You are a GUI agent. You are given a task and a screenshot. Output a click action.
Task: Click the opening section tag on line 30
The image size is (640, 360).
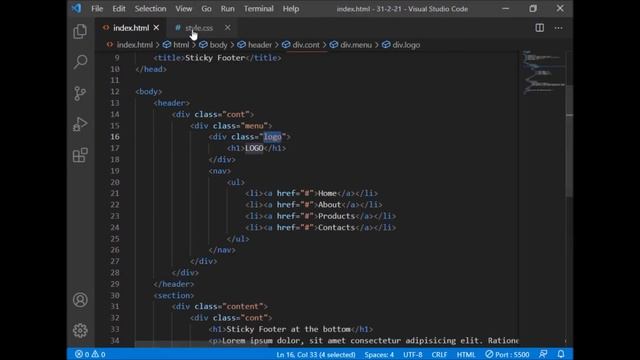point(174,296)
